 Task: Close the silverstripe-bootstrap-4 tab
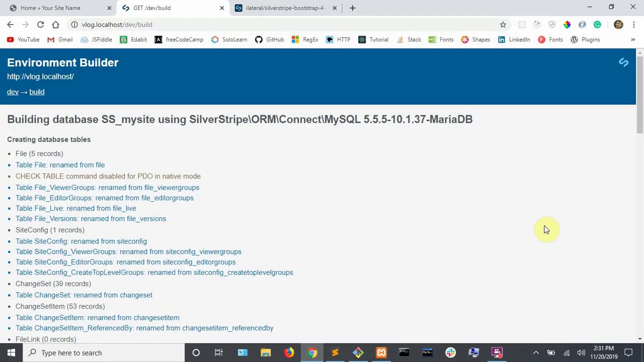click(335, 8)
